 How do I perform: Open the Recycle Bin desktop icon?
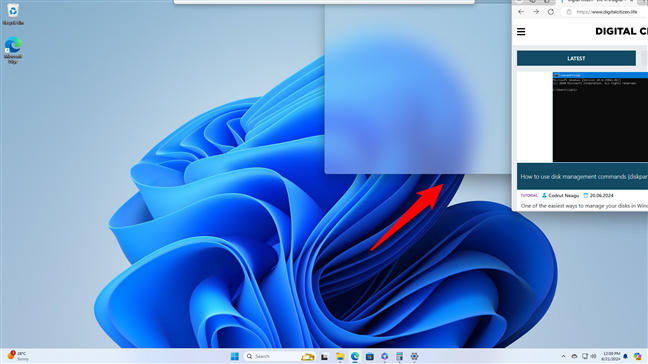click(13, 14)
